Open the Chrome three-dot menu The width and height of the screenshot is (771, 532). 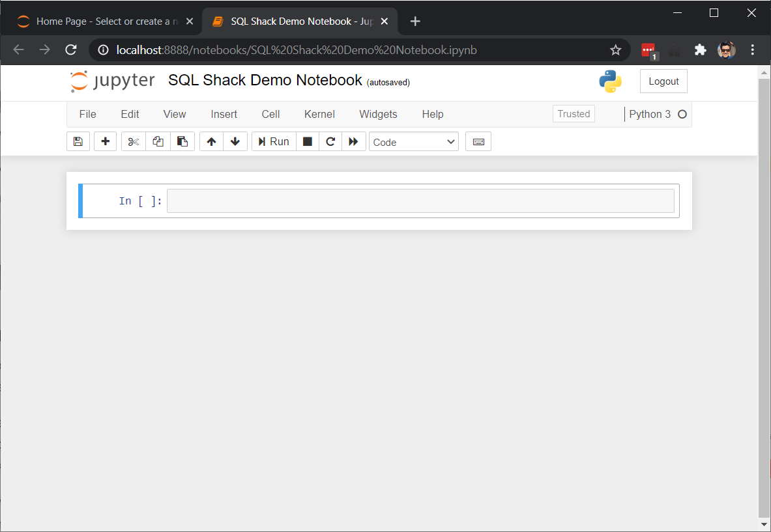pyautogui.click(x=752, y=49)
